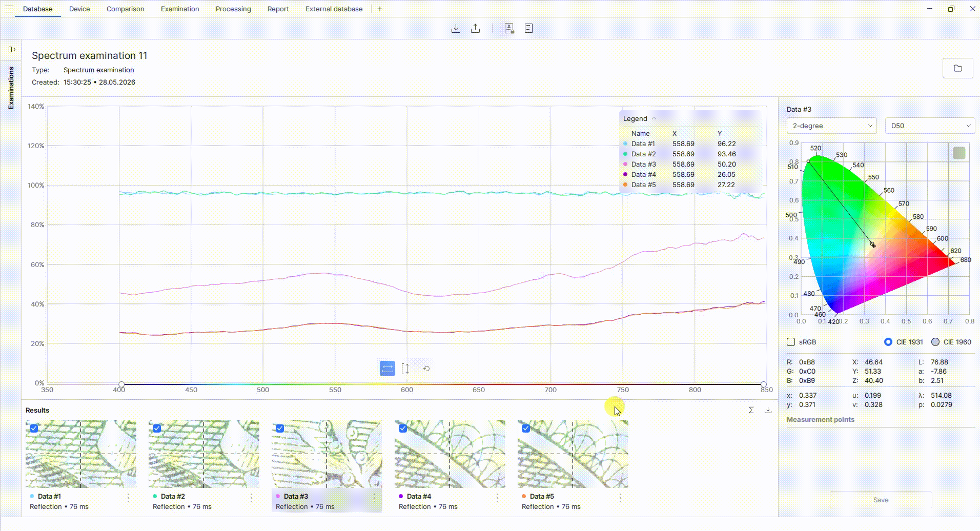The height and width of the screenshot is (531, 980).
Task: Open the Report tab
Action: [x=278, y=9]
